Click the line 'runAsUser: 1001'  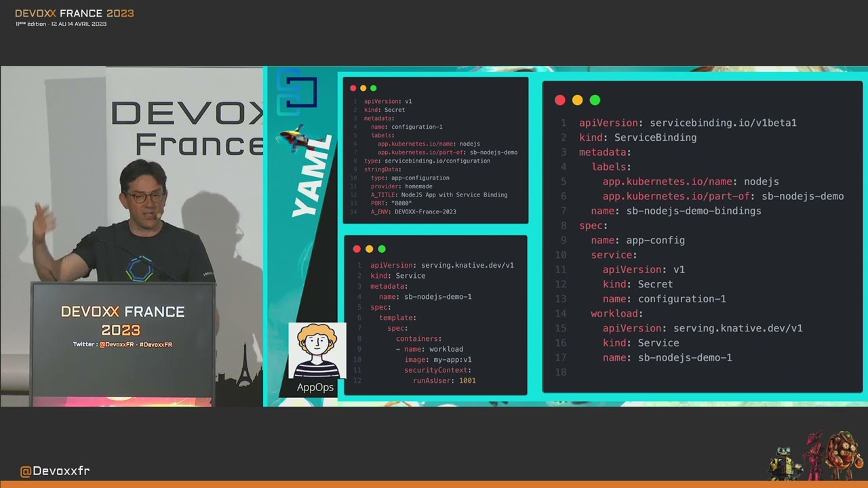click(444, 380)
